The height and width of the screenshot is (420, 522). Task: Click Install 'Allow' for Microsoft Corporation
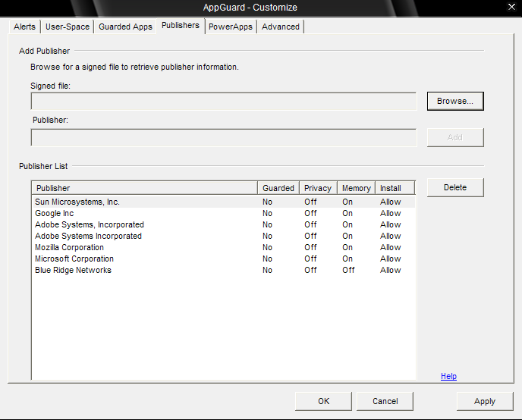click(x=391, y=259)
